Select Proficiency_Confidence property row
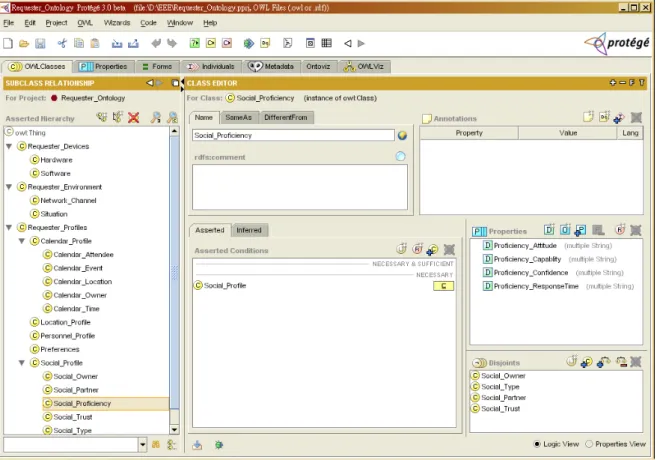This screenshot has width=657, height=460. click(x=553, y=273)
